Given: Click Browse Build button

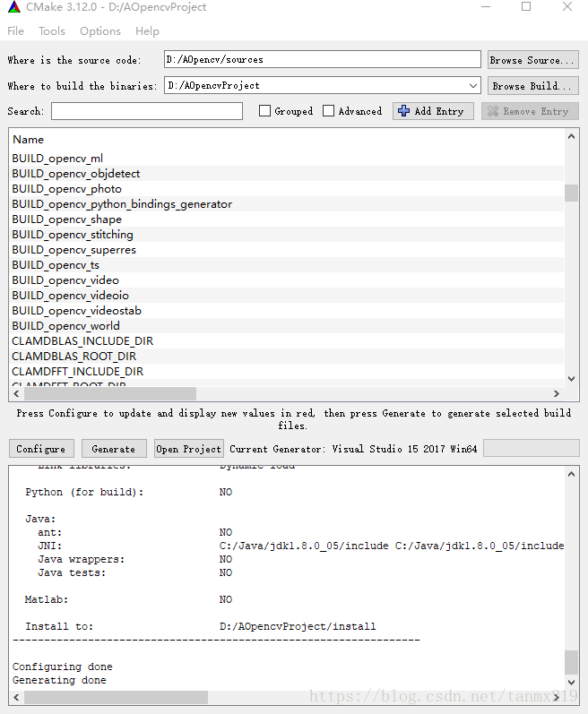Looking at the screenshot, I should coord(533,86).
